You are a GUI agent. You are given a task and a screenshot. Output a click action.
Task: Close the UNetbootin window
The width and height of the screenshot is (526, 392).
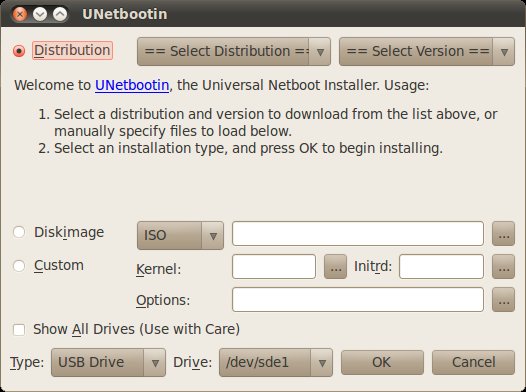20,14
